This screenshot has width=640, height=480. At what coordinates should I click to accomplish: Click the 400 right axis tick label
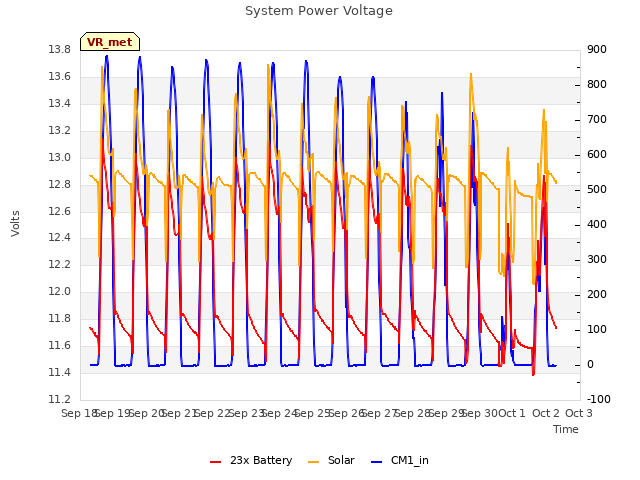(x=597, y=224)
